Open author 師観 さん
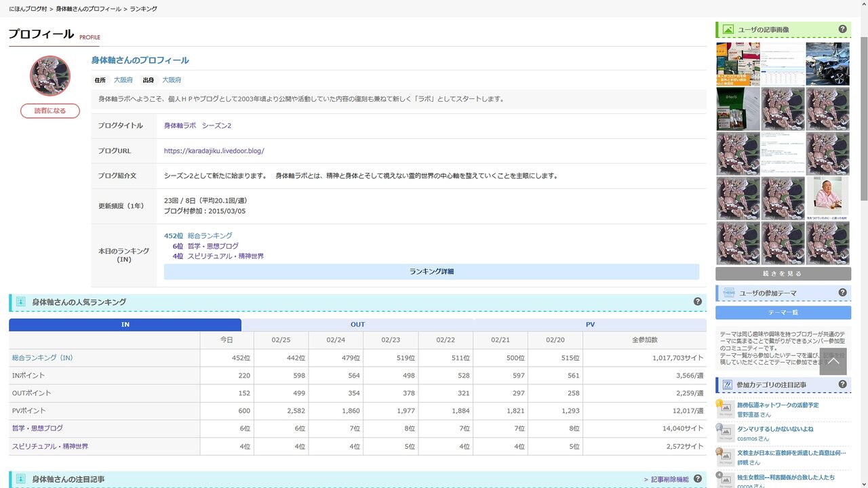This screenshot has width=868, height=488. (x=749, y=462)
